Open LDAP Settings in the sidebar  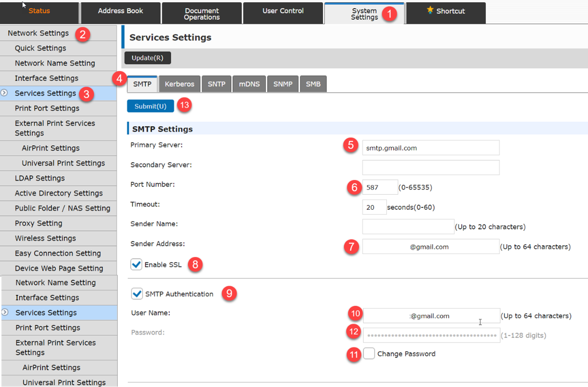58,178
